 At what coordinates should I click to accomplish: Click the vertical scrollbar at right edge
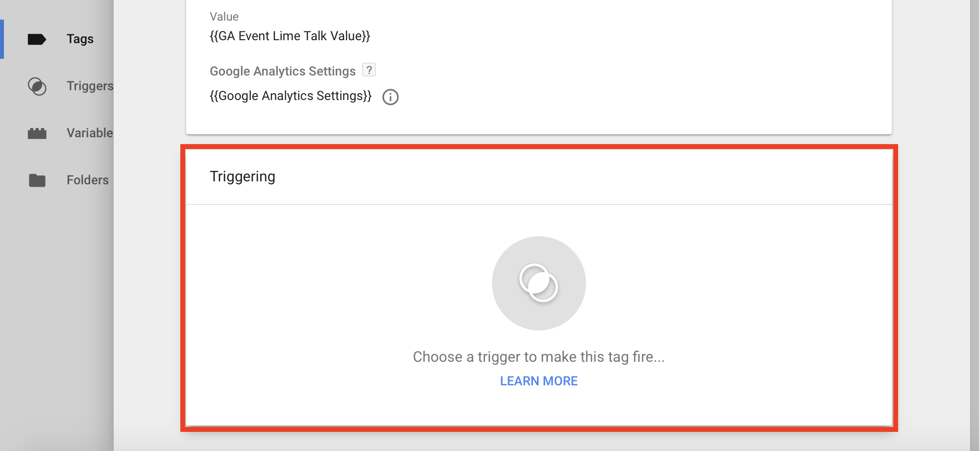(x=975, y=225)
